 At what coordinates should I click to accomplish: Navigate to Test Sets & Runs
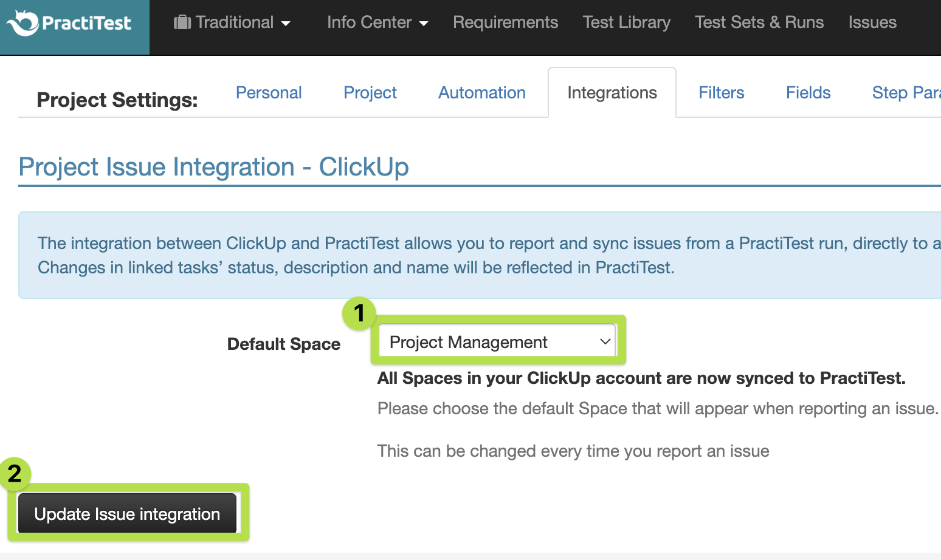click(759, 22)
